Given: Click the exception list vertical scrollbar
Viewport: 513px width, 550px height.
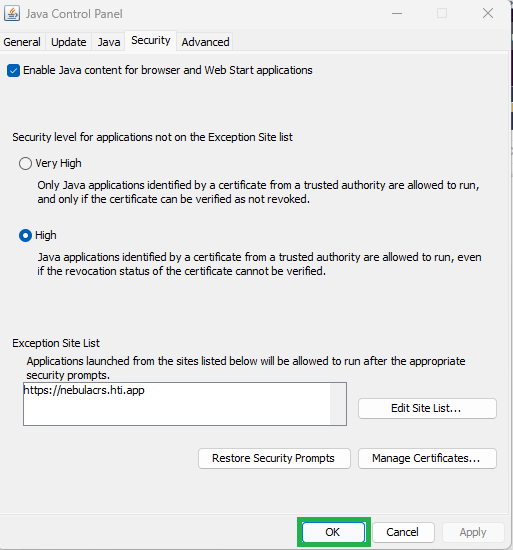Looking at the screenshot, I should pos(338,404).
